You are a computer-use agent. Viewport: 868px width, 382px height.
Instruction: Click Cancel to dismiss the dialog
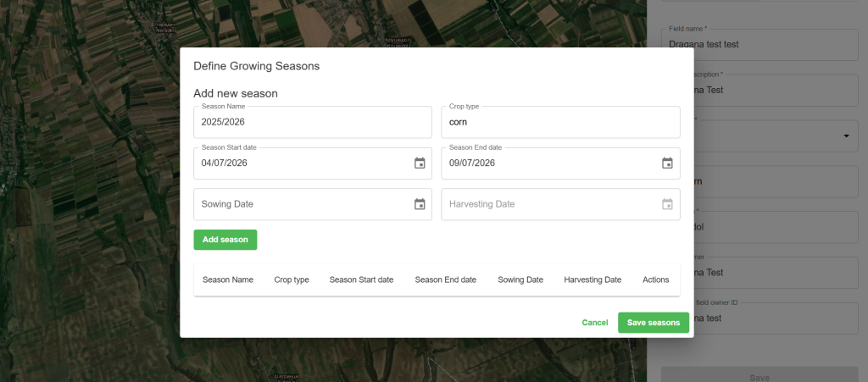pos(595,323)
